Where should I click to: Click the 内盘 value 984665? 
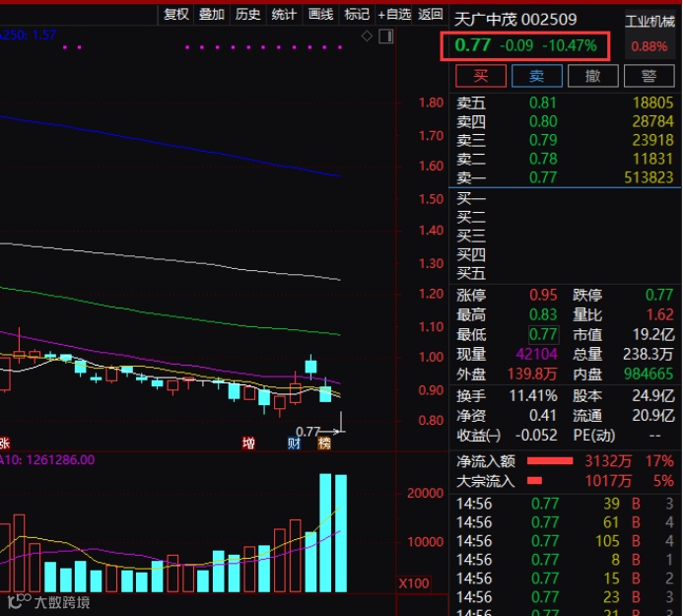click(x=649, y=375)
